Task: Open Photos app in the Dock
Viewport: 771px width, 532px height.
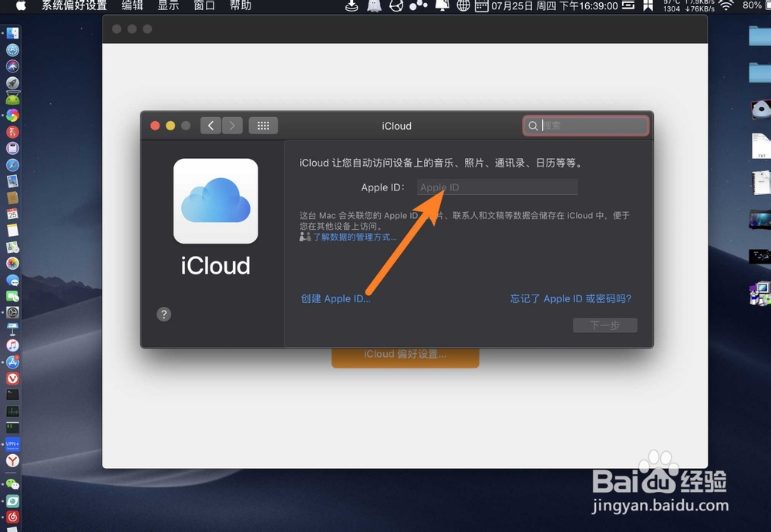Action: pos(13,263)
